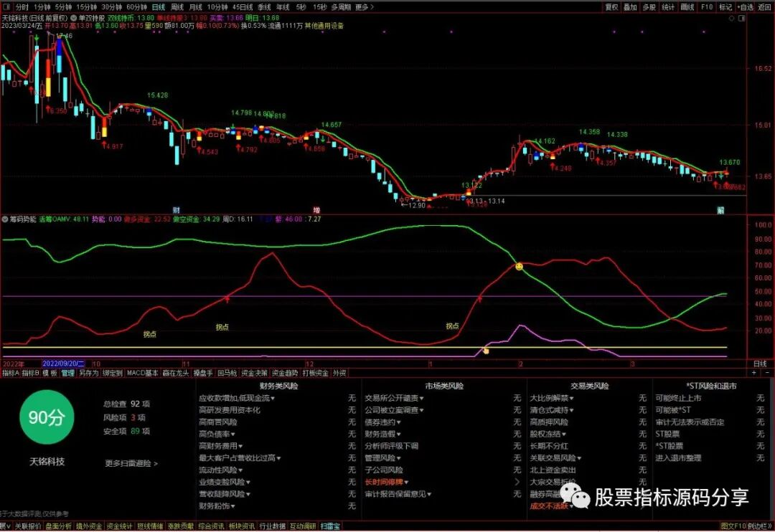Open the 关联报价 bottom tab

pos(28,526)
